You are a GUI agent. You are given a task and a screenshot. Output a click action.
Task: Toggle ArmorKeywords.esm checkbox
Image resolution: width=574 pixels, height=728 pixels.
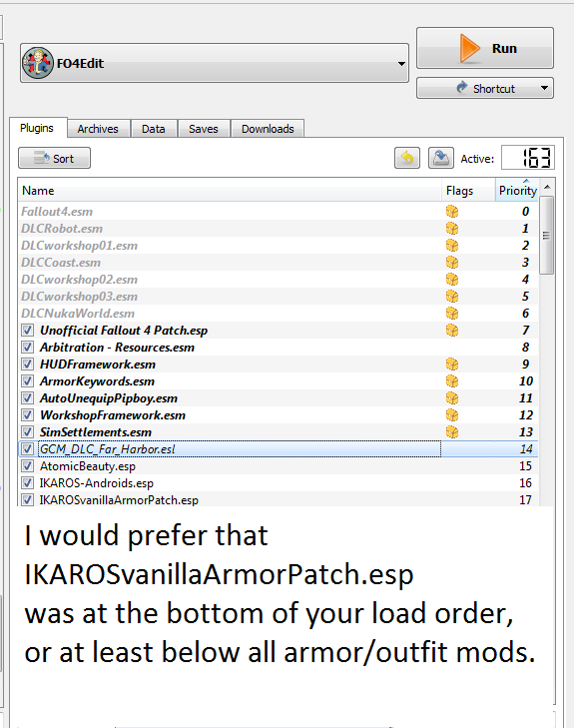point(27,381)
